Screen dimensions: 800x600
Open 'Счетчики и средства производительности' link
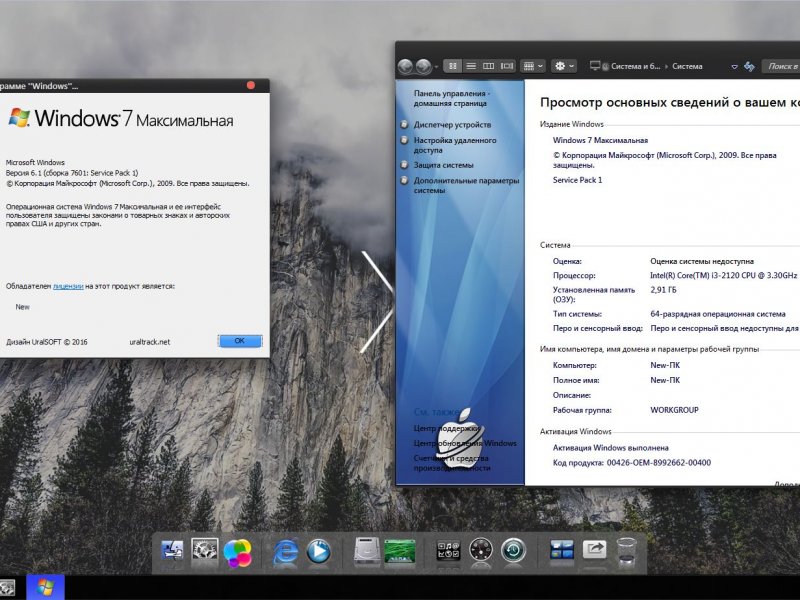pos(452,463)
